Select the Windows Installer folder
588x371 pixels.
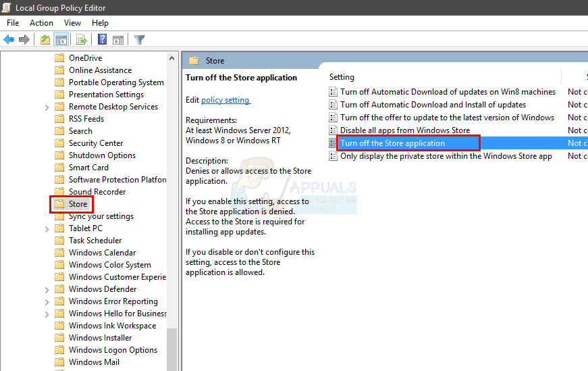(x=100, y=338)
